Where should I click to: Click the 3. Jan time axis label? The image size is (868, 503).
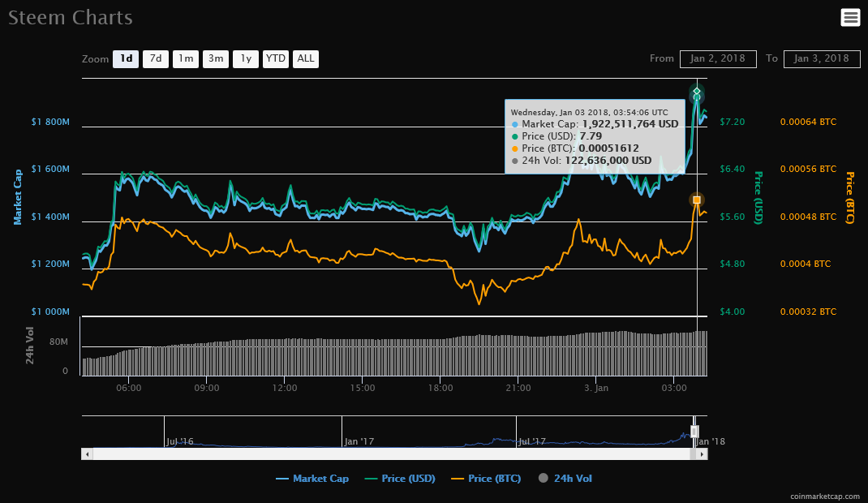pos(596,388)
